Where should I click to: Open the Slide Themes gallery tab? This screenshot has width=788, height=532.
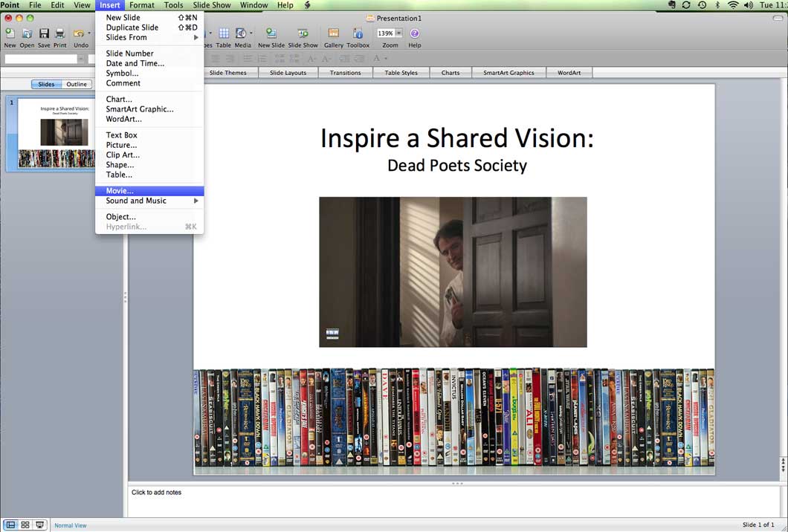228,73
